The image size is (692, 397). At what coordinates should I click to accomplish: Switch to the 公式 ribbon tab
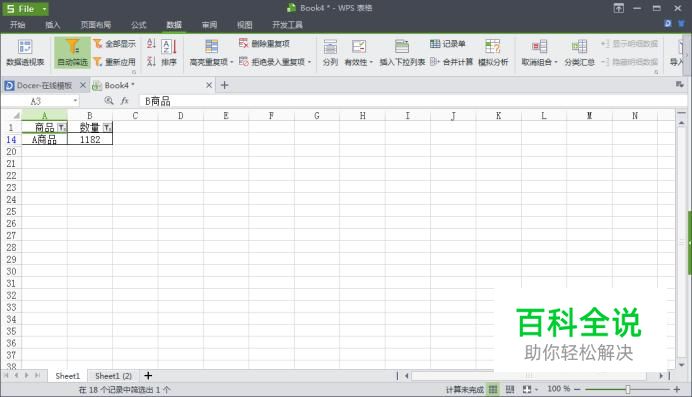click(x=139, y=25)
